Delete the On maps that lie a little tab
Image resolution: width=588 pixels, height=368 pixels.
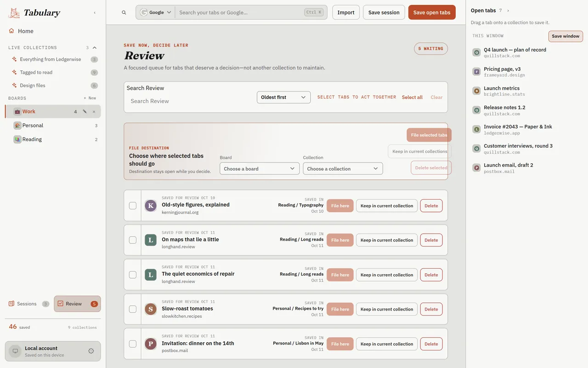pyautogui.click(x=431, y=240)
